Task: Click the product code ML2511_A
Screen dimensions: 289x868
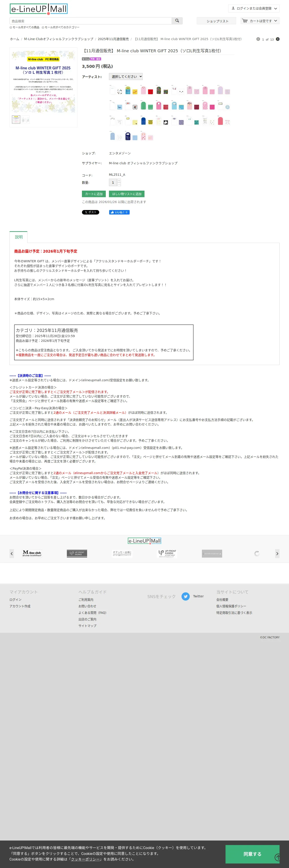Action: [117, 175]
